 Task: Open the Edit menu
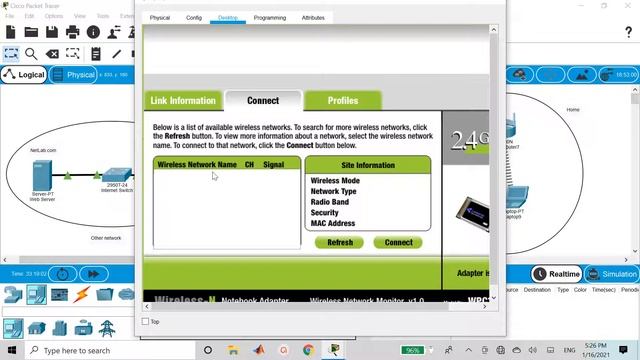[x=29, y=16]
